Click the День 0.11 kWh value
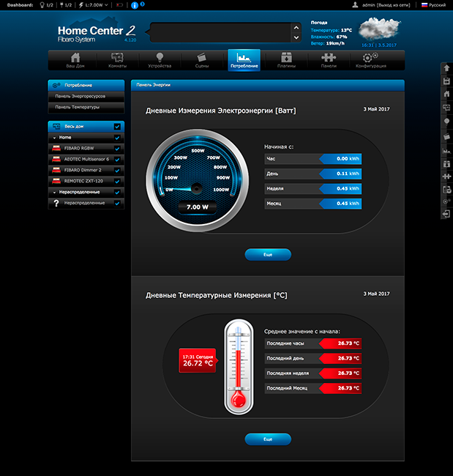453x476 pixels. pyautogui.click(x=341, y=174)
